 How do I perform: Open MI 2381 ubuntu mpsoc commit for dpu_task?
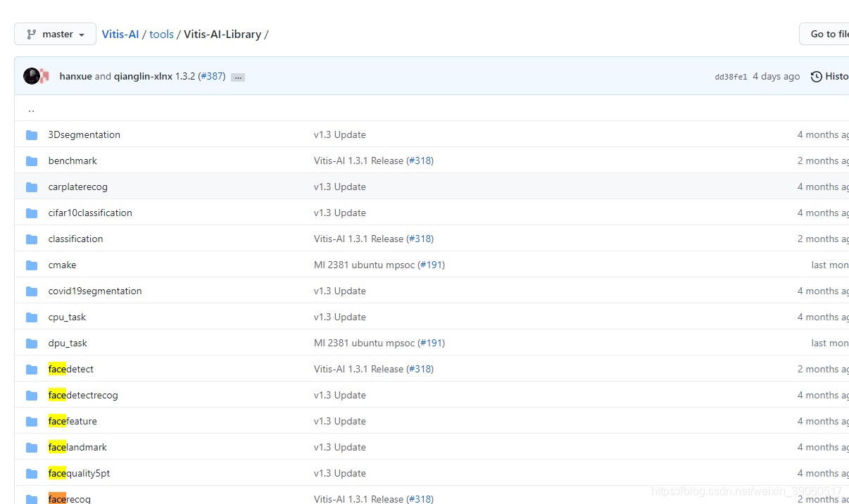pyautogui.click(x=364, y=343)
